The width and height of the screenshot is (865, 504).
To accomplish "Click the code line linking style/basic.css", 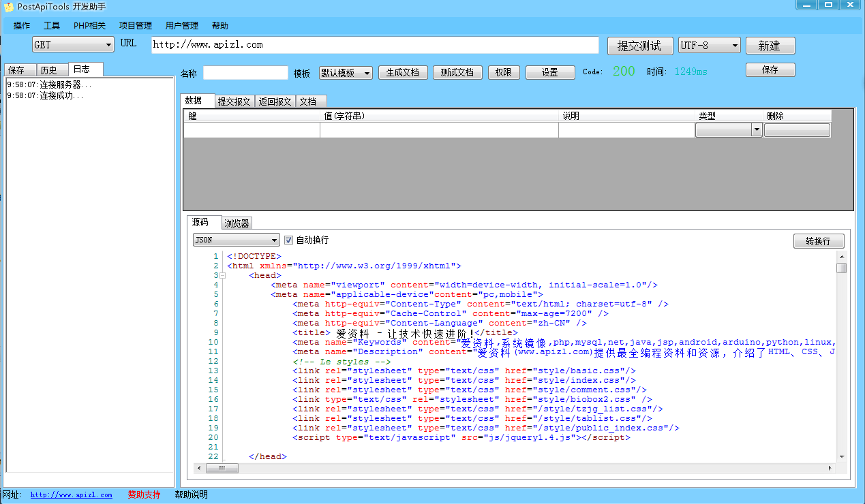I will pyautogui.click(x=464, y=371).
